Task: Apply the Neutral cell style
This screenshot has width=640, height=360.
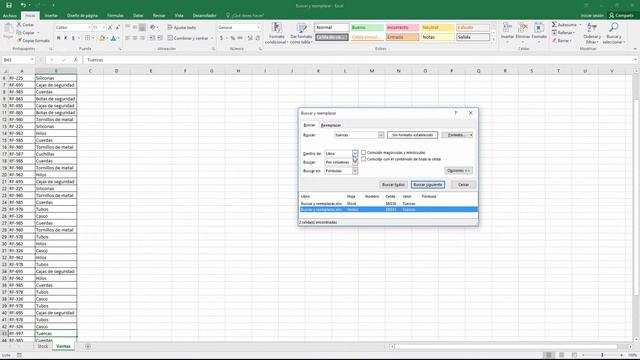Action: 438,27
